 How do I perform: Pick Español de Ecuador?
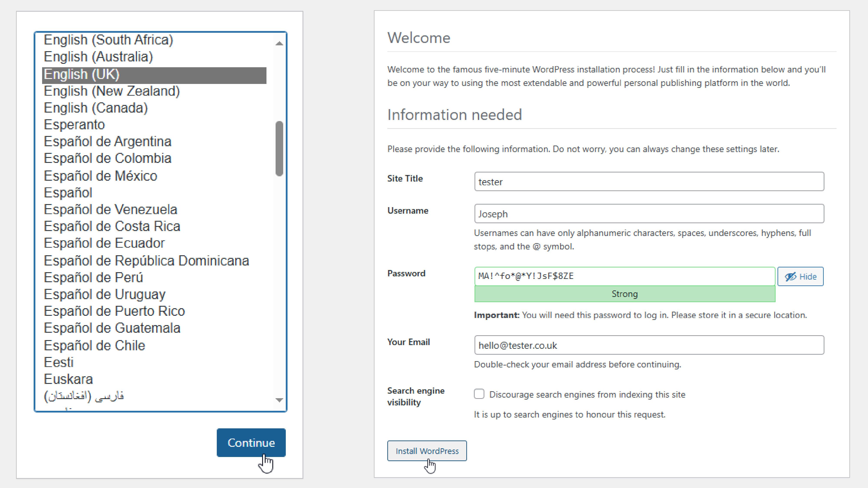coord(154,244)
